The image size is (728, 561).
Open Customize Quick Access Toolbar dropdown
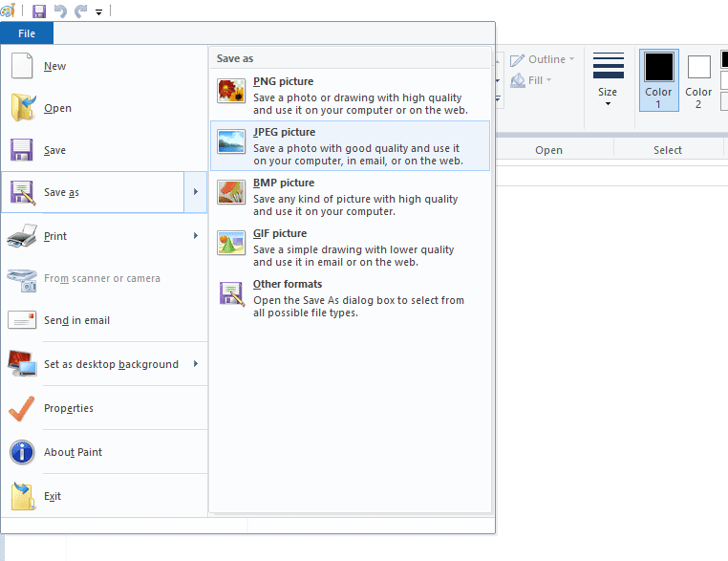coord(99,12)
